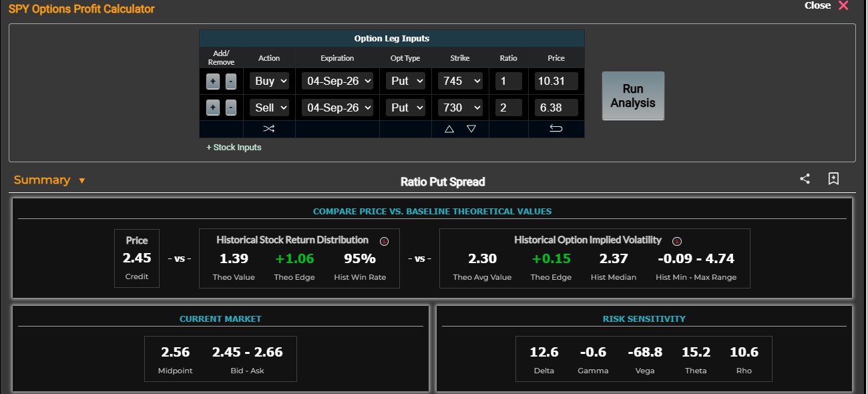This screenshot has height=394, width=868.
Task: Expand the Summary section dropdown
Action: click(x=82, y=180)
